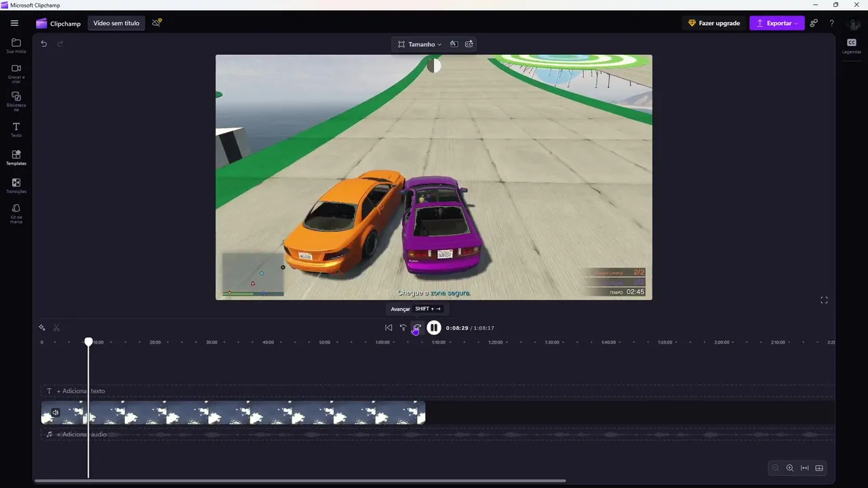Skip to beginning of video
The height and width of the screenshot is (488, 868).
click(x=389, y=328)
